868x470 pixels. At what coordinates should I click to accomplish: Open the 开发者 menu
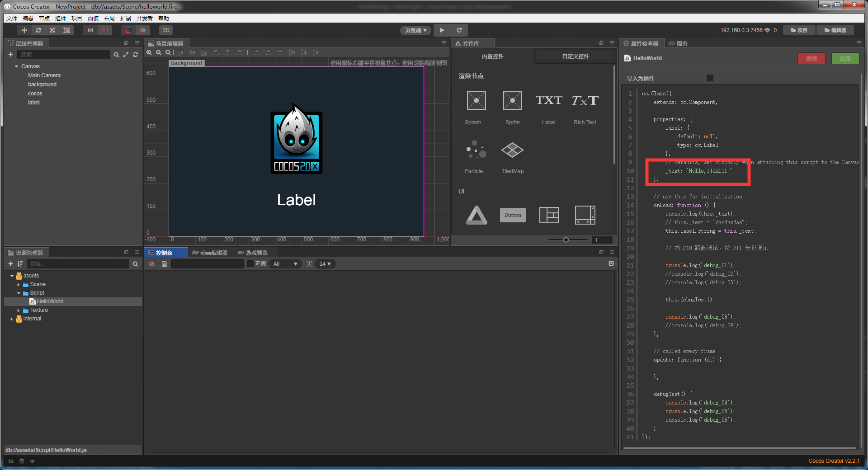(145, 19)
